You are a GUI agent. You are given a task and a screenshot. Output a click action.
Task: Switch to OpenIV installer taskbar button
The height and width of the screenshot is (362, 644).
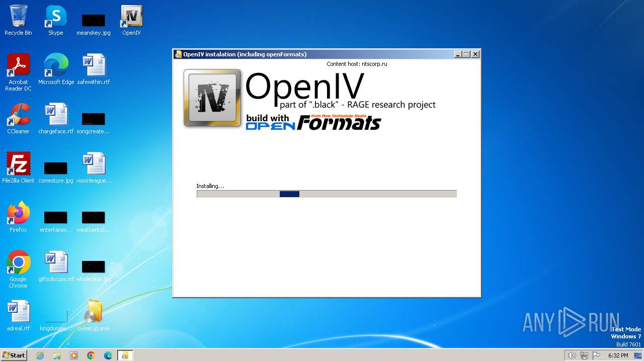point(125,355)
